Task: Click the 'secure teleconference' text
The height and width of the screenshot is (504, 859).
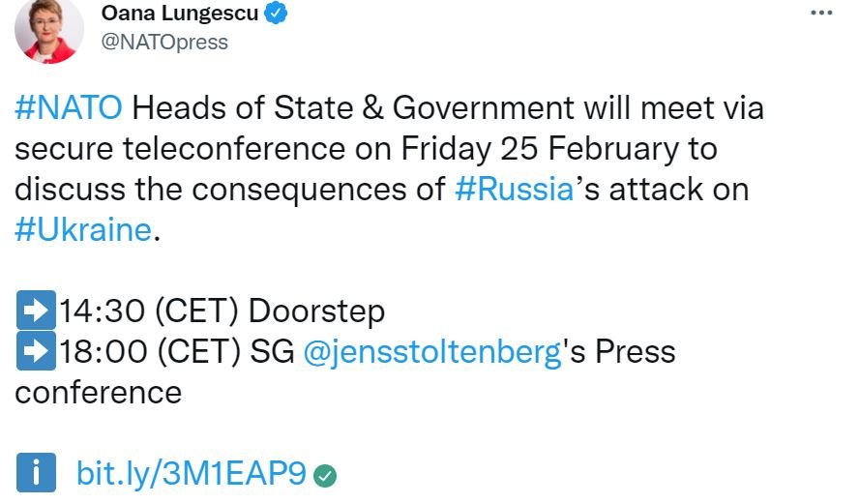Action: pos(180,148)
